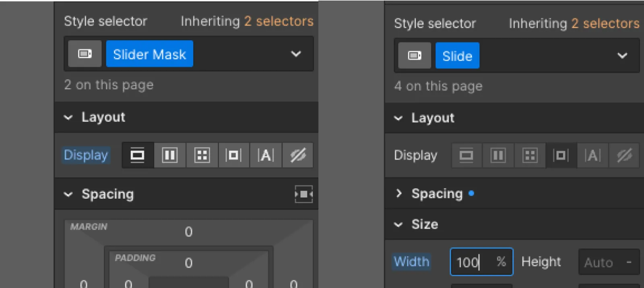Click the padding top value 0
Screen dimensions: 644x288
click(189, 263)
